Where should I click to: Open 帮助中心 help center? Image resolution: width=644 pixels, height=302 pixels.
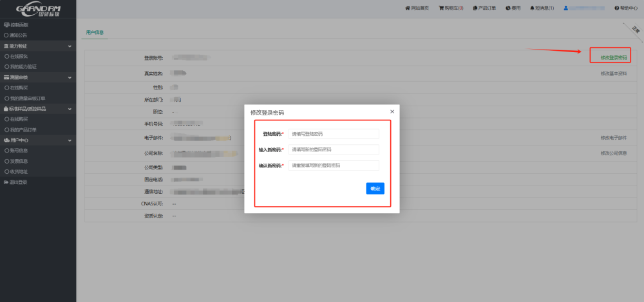(626, 8)
